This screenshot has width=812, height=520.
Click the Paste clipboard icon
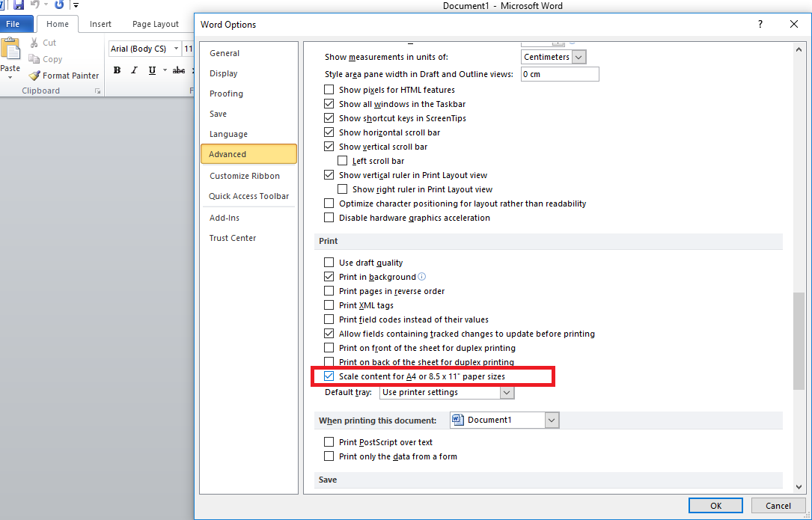(x=10, y=52)
